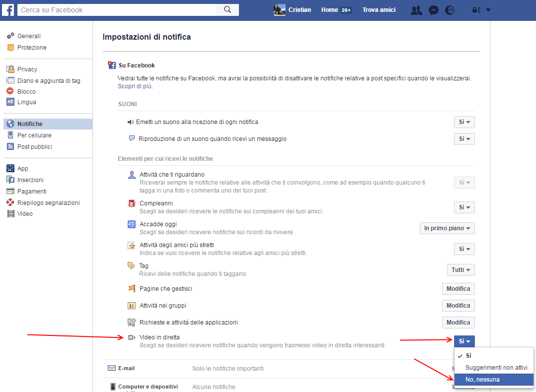Click the Compleanni gift icon
536x392 pixels.
coord(132,203)
